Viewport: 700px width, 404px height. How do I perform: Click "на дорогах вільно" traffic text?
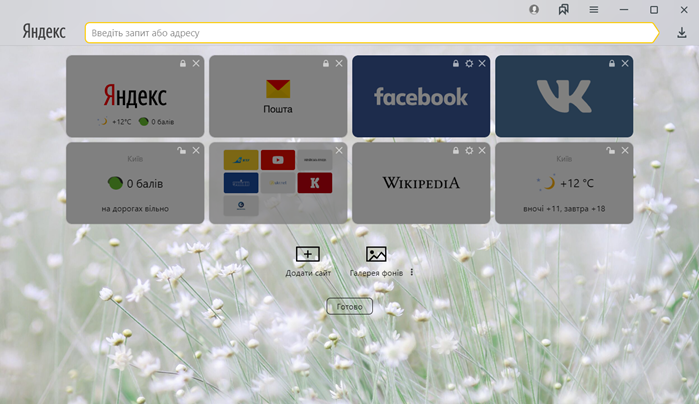tap(135, 208)
